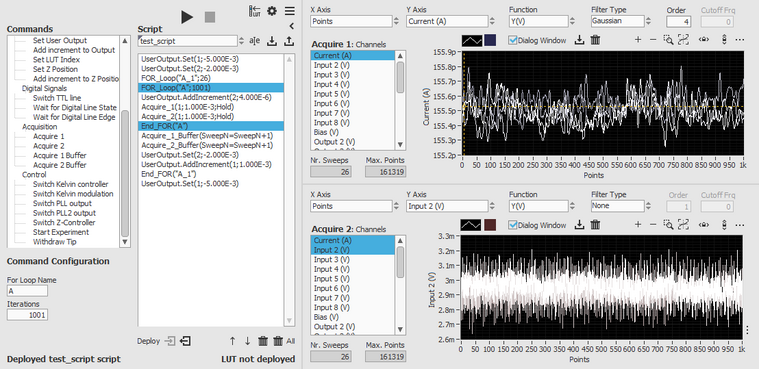Select Switch Z-Controller command

pyautogui.click(x=64, y=223)
